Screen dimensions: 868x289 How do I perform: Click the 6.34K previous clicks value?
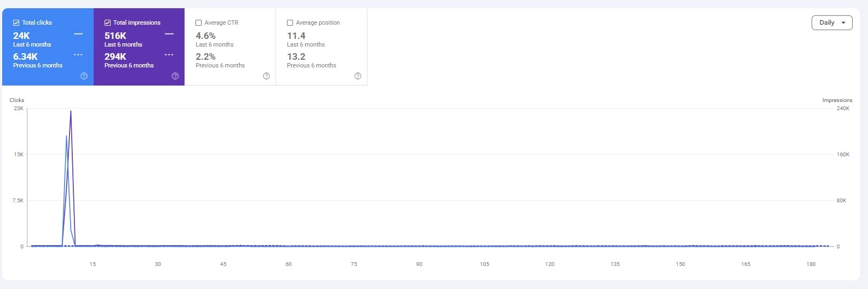click(25, 56)
